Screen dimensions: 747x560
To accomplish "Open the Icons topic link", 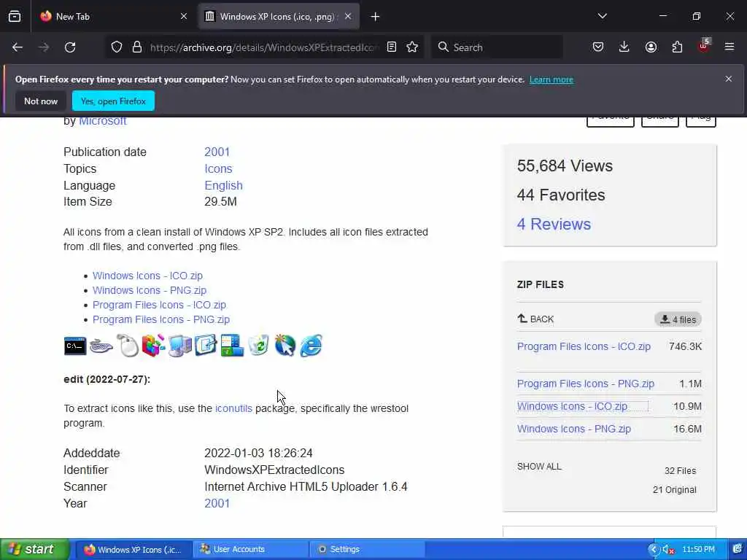I will (x=218, y=169).
